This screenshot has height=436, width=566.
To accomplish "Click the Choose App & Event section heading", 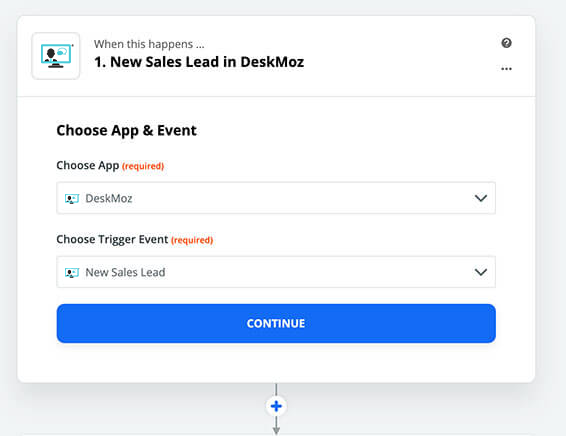I will pyautogui.click(x=126, y=131).
